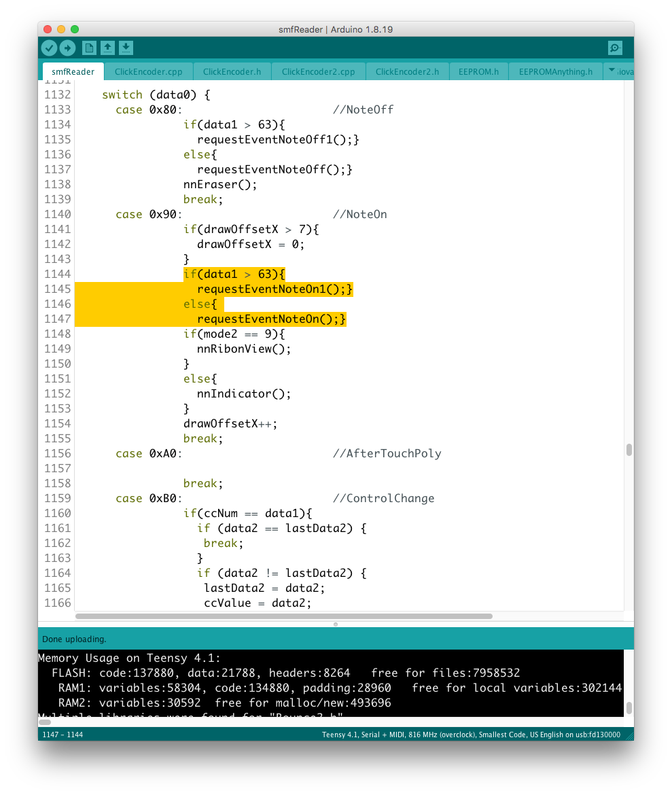Click the Upload arrow button
This screenshot has width=672, height=795.
coord(67,48)
